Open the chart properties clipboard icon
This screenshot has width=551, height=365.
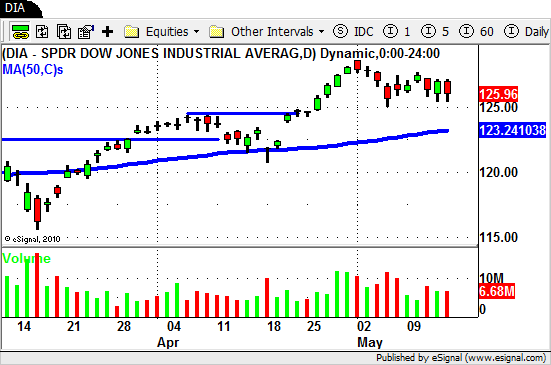86,32
